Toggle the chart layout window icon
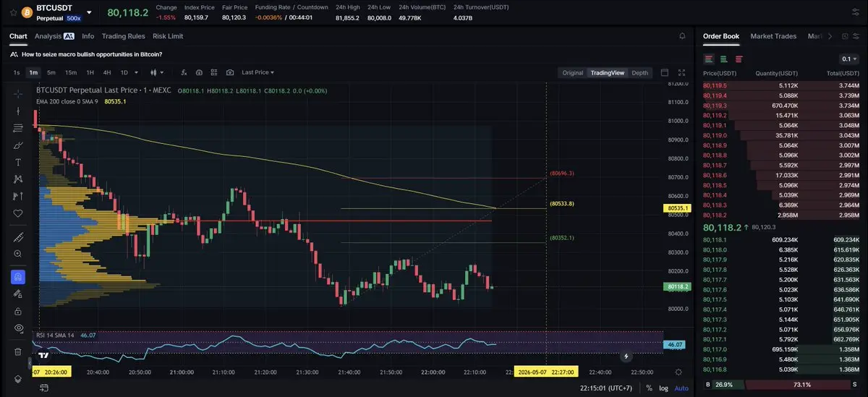Viewport: 868px width, 397px height. (x=665, y=72)
